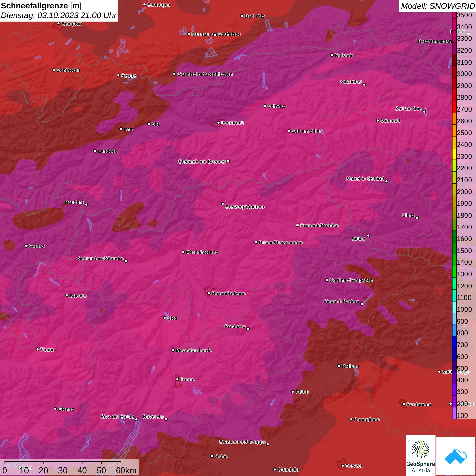This screenshot has height=476, width=476.
Task: Click the Pieve di Cadore label
Action: tap(341, 301)
